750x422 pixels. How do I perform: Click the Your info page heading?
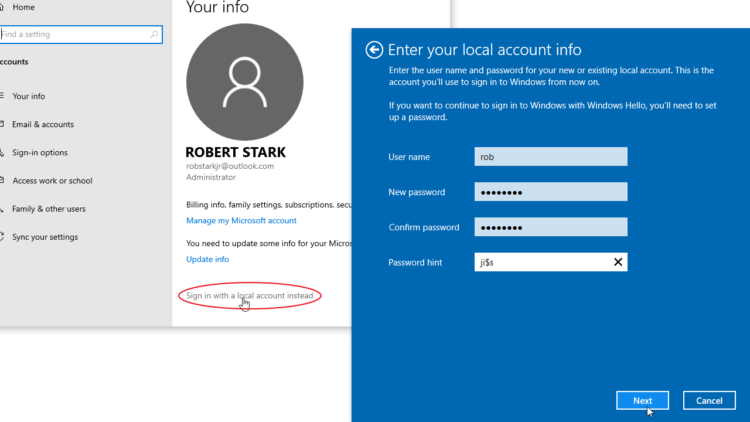(x=217, y=7)
